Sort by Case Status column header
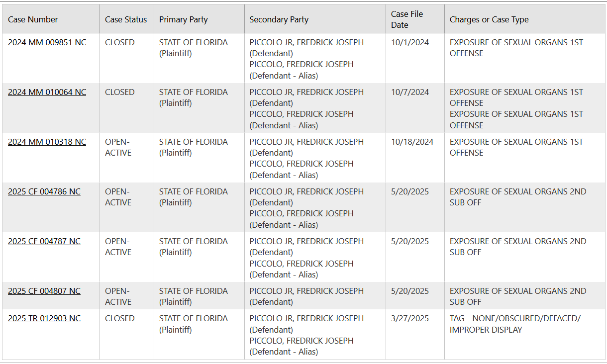 point(126,20)
